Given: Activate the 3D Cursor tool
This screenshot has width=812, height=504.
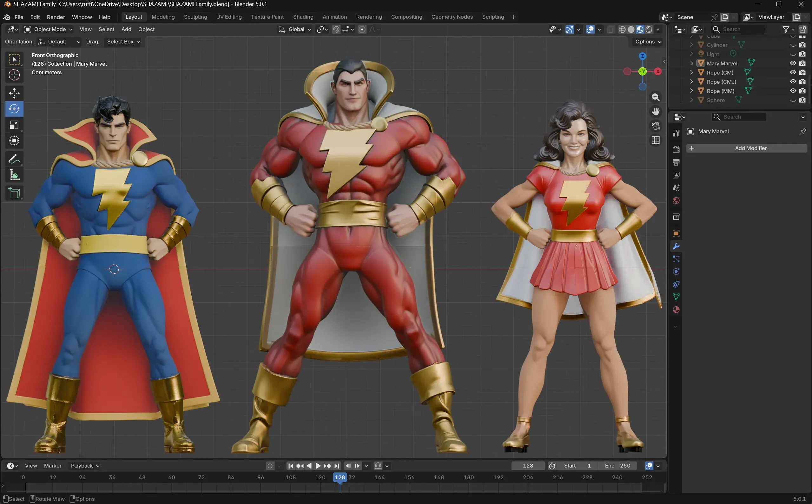Looking at the screenshot, I should click(x=14, y=75).
